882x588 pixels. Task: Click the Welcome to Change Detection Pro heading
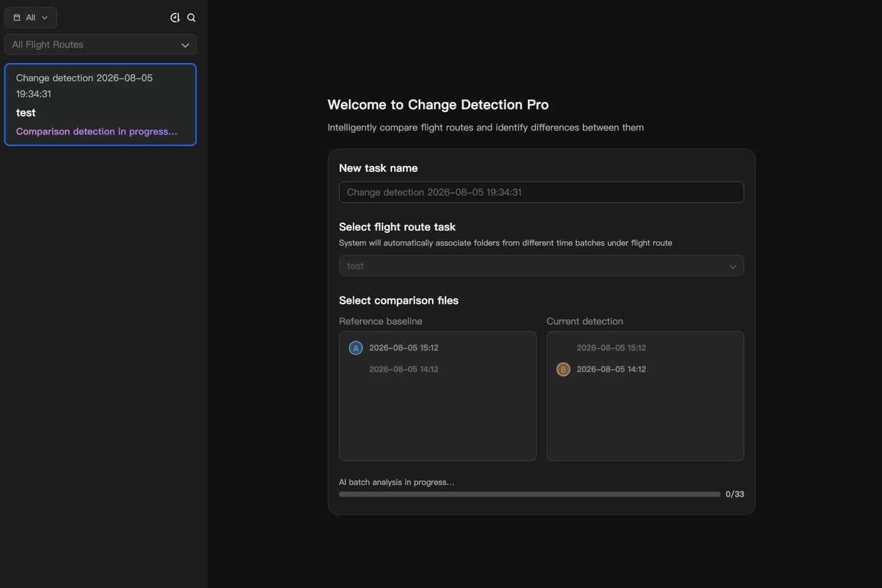438,105
